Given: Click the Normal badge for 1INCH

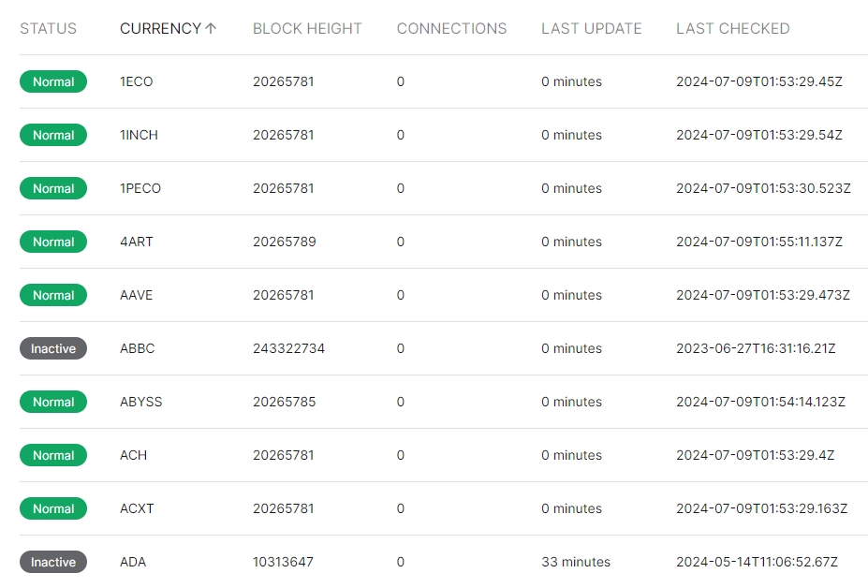Looking at the screenshot, I should (x=53, y=135).
